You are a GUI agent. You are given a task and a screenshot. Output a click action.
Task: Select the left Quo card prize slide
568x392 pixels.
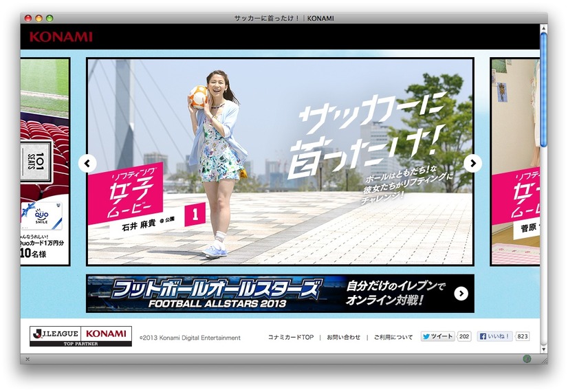(45, 162)
